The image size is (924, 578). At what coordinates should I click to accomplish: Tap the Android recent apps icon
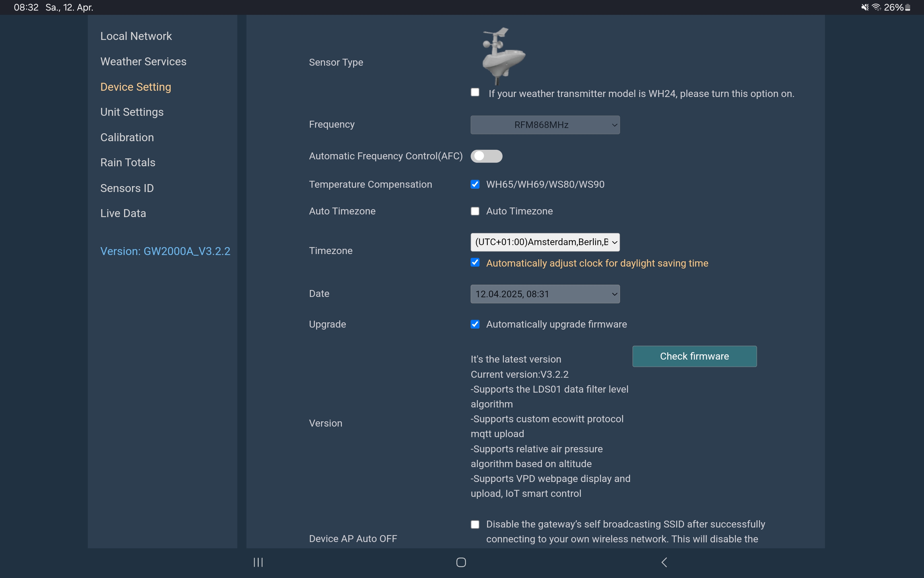(258, 562)
